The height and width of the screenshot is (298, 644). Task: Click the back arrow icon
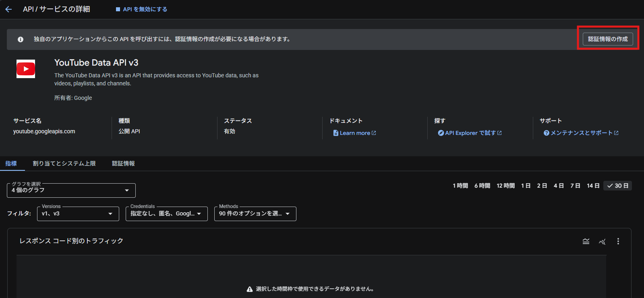point(8,9)
